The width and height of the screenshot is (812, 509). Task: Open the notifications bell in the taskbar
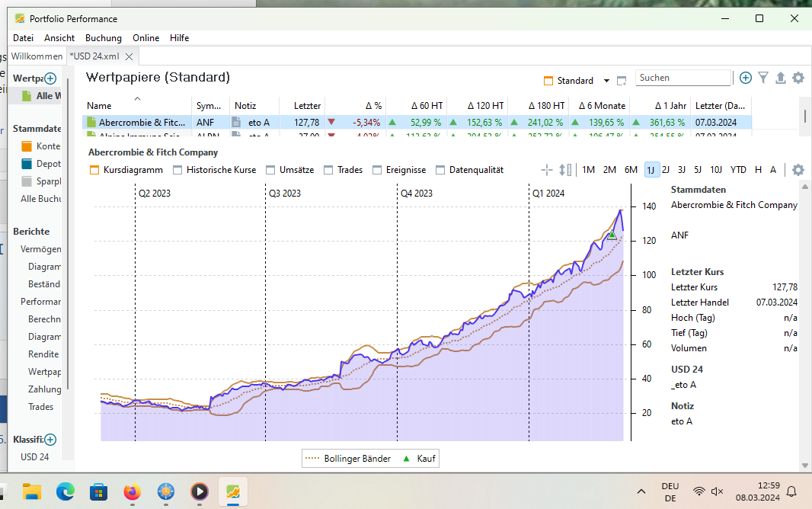coord(791,491)
